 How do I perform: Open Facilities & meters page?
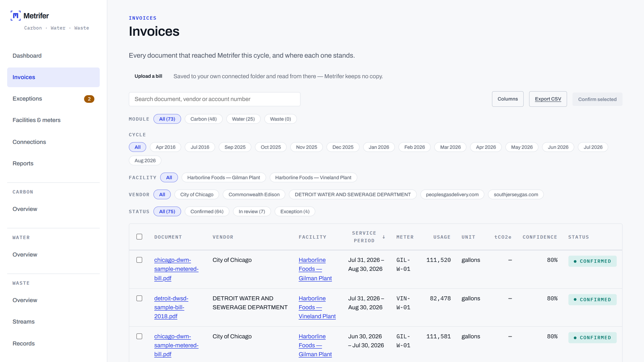pos(53,120)
